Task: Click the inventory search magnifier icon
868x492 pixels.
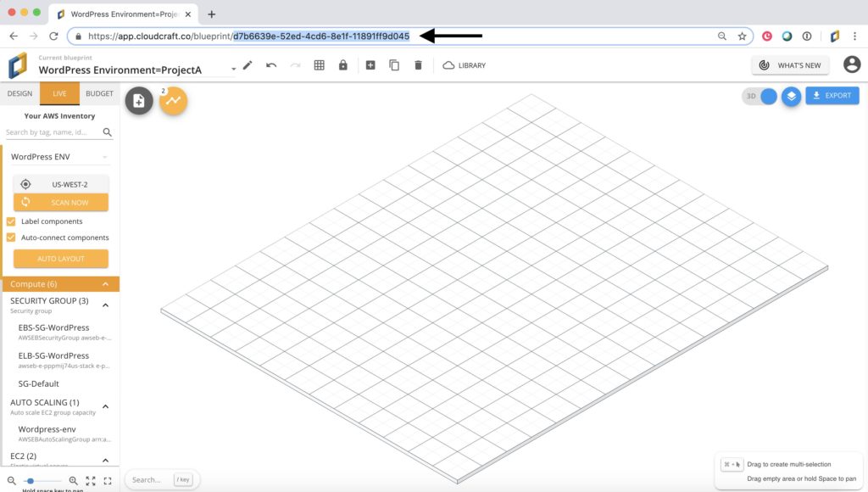Action: point(108,132)
